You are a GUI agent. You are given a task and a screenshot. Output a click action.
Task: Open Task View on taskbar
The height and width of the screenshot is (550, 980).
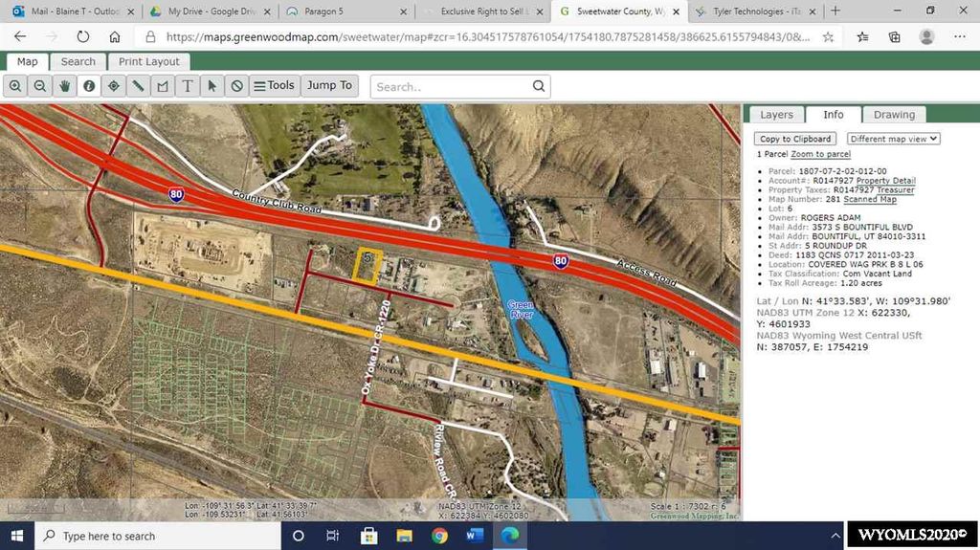coord(332,536)
